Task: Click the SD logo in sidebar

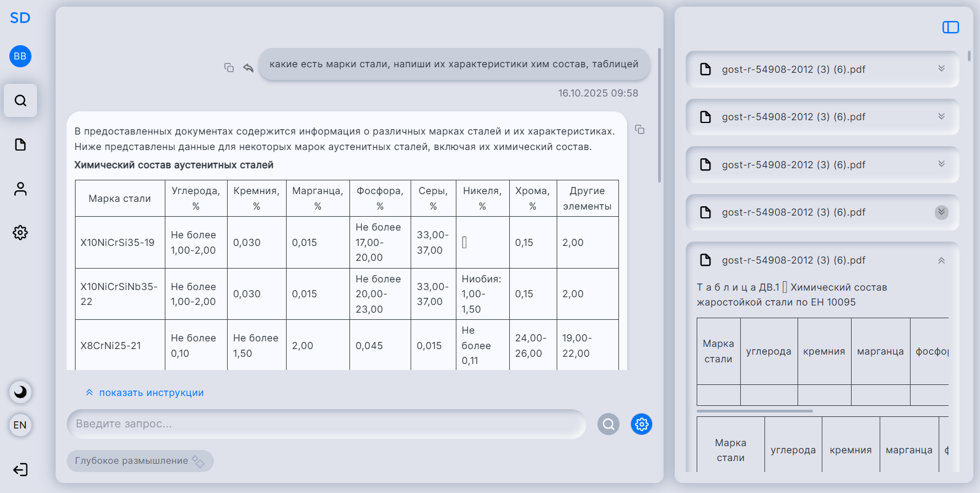Action: (x=20, y=18)
